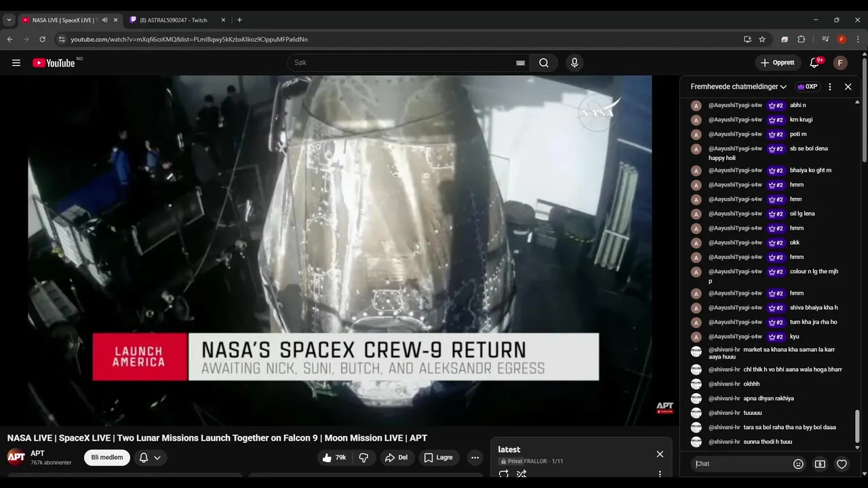Go back with browser back arrow
868x488 pixels.
(x=10, y=39)
